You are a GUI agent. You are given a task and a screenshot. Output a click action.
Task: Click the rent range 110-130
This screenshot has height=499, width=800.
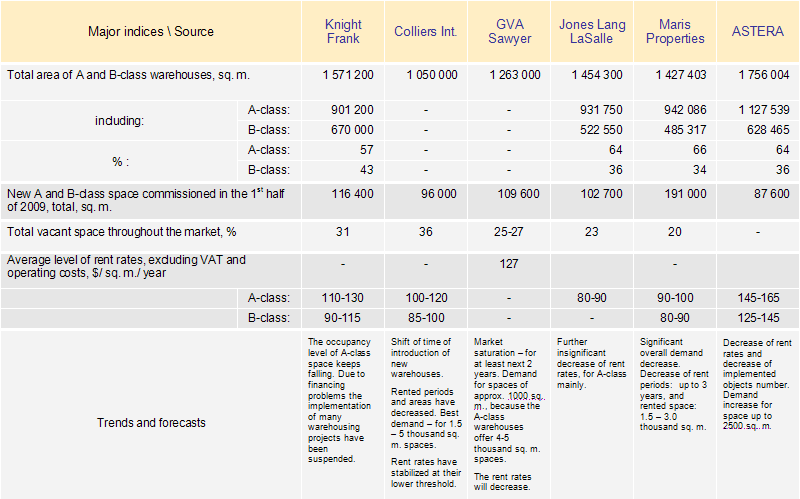tap(342, 298)
